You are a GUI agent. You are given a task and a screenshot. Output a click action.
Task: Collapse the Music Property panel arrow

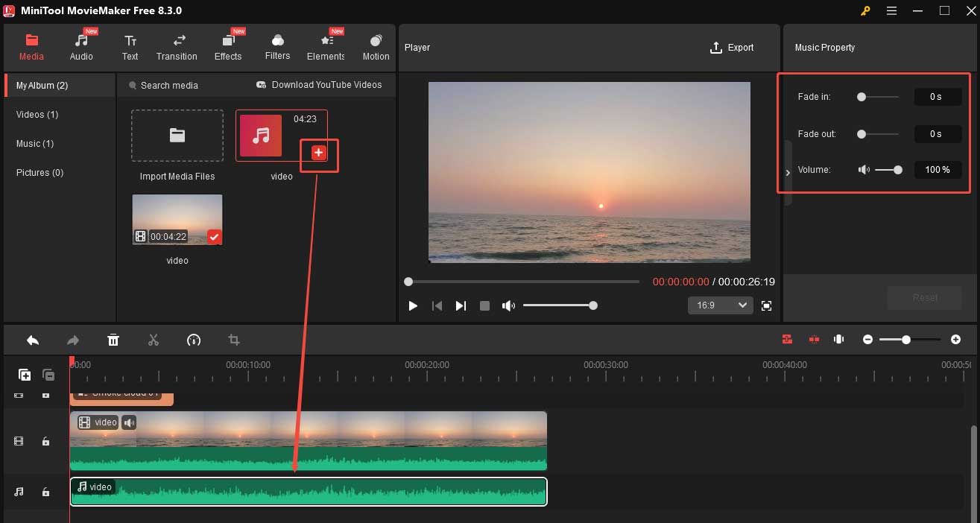[x=788, y=173]
